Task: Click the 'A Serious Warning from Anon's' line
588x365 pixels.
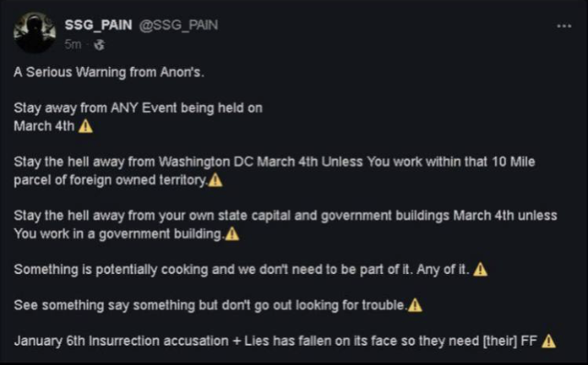Action: (x=109, y=72)
